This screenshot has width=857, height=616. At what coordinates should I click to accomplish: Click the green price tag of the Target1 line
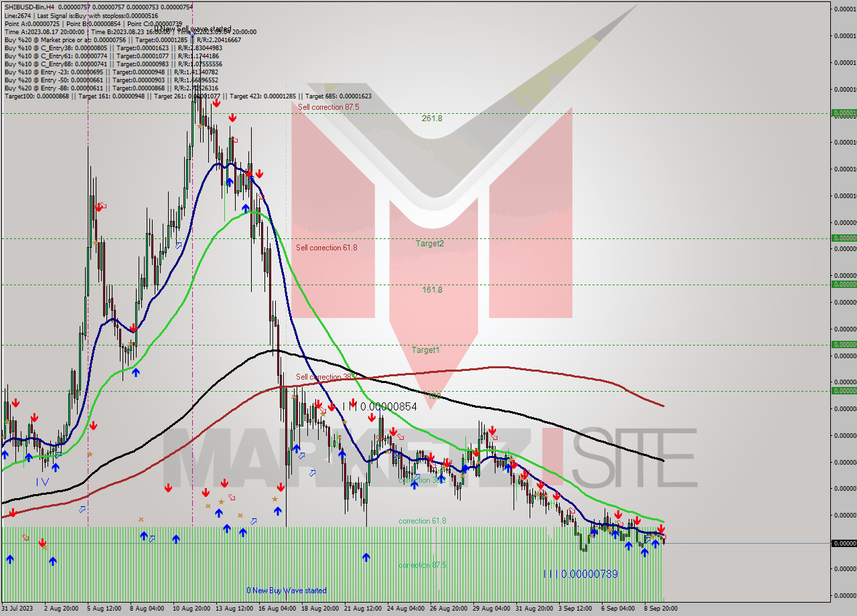click(844, 344)
